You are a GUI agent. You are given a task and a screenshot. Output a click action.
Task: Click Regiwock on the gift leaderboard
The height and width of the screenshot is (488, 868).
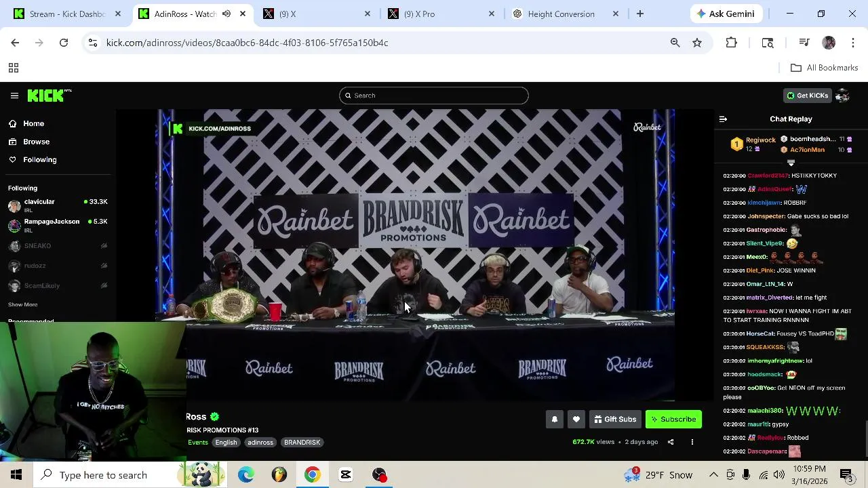pyautogui.click(x=760, y=140)
